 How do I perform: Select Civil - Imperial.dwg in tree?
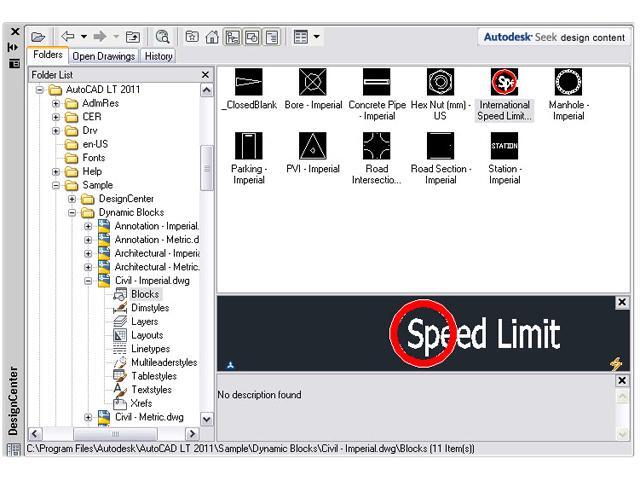152,280
